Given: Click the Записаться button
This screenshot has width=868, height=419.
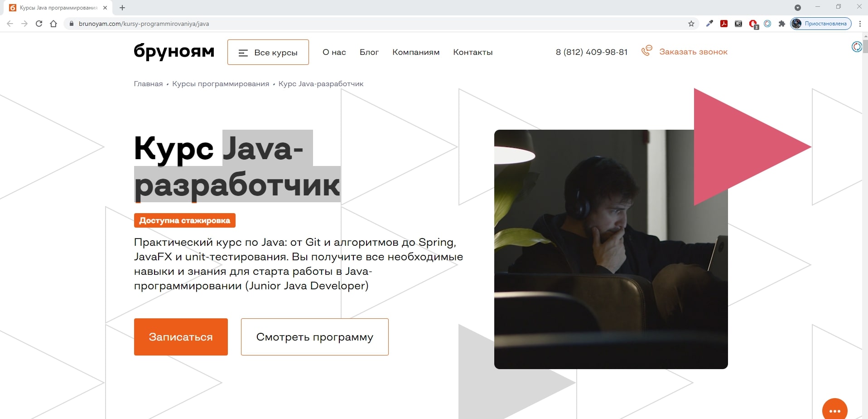Looking at the screenshot, I should click(181, 337).
